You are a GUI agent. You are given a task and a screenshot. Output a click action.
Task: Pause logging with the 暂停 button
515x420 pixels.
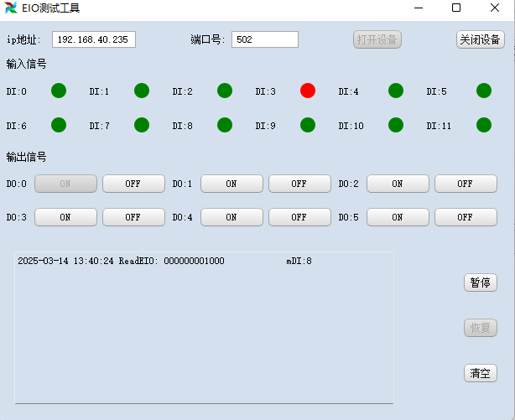480,283
